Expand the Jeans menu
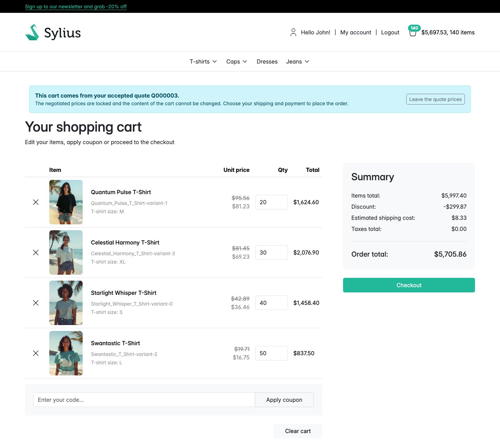Viewport: 500px width, 448px height. [x=298, y=61]
